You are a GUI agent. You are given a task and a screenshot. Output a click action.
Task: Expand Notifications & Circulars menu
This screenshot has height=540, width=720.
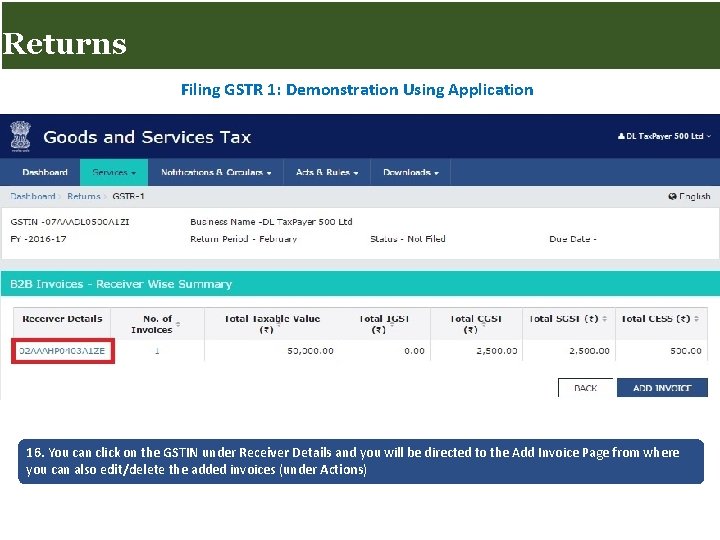pyautogui.click(x=216, y=173)
